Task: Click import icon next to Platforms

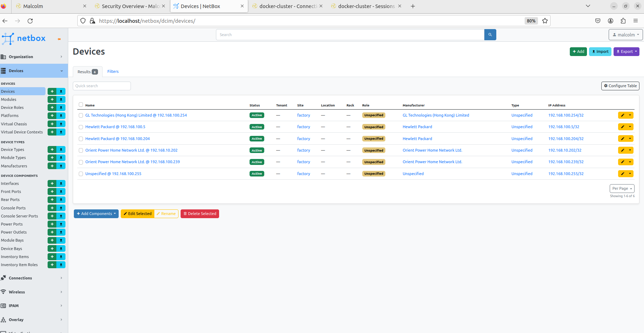Action: tap(61, 116)
